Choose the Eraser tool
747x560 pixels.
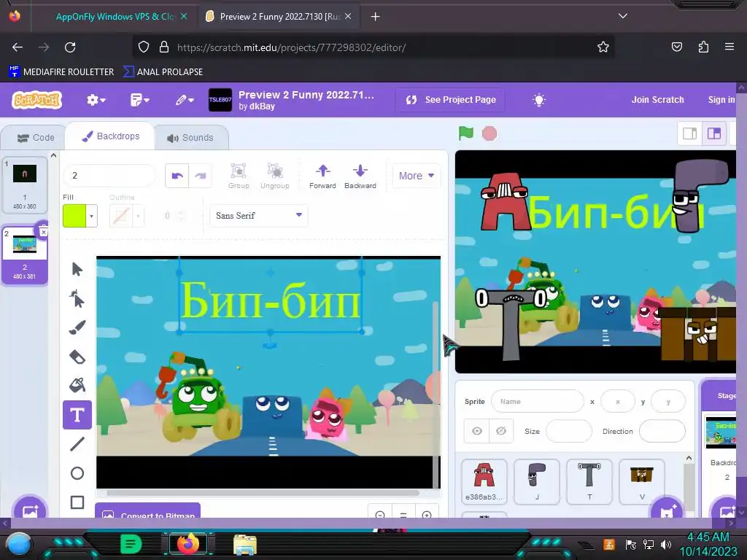click(x=77, y=357)
